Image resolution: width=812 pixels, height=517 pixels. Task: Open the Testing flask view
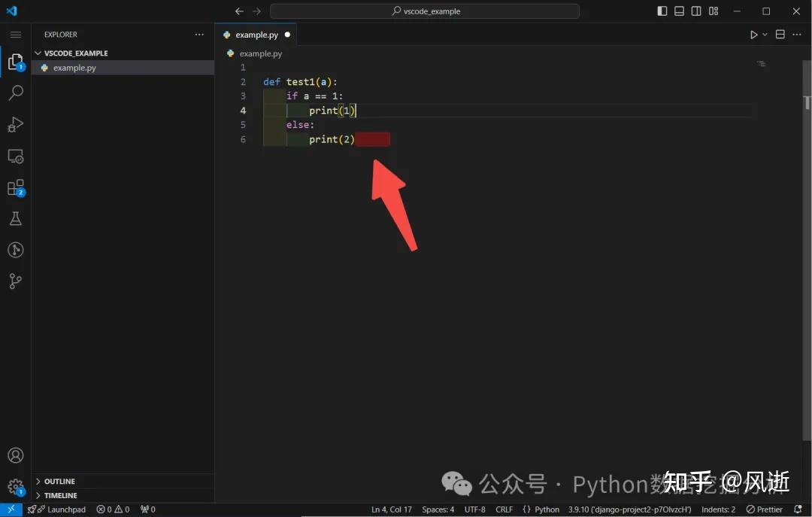click(x=16, y=219)
